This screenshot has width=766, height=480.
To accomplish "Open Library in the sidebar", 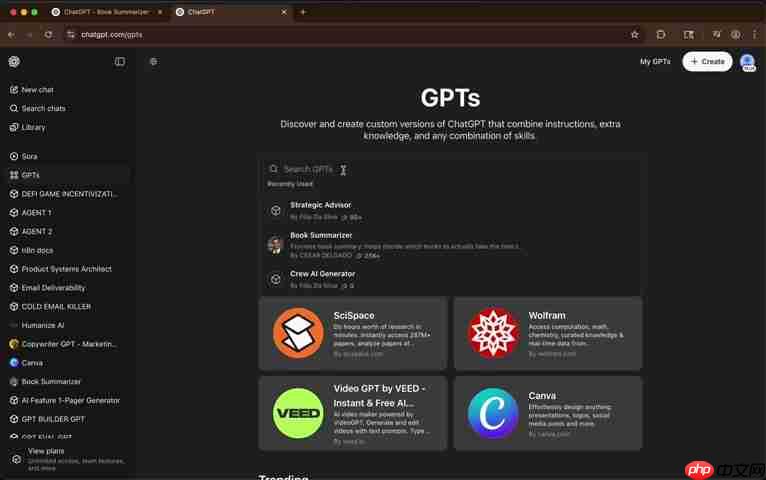I will (27, 127).
